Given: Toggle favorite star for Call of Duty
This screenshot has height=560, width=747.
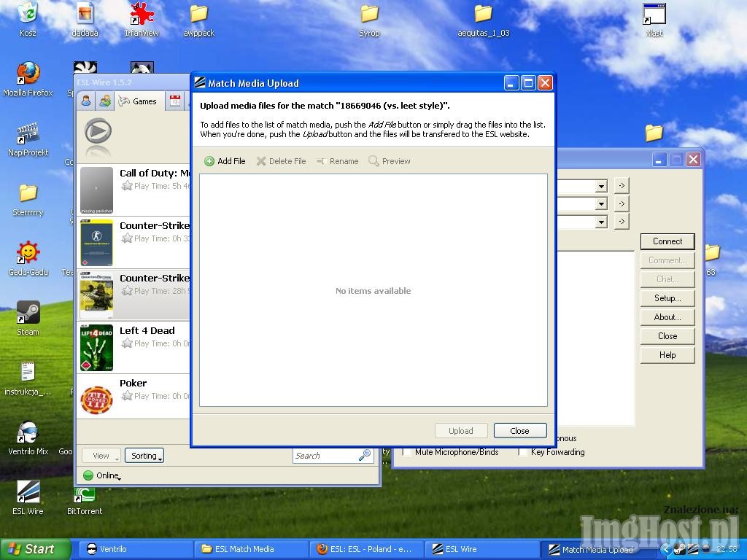Looking at the screenshot, I should pyautogui.click(x=127, y=186).
